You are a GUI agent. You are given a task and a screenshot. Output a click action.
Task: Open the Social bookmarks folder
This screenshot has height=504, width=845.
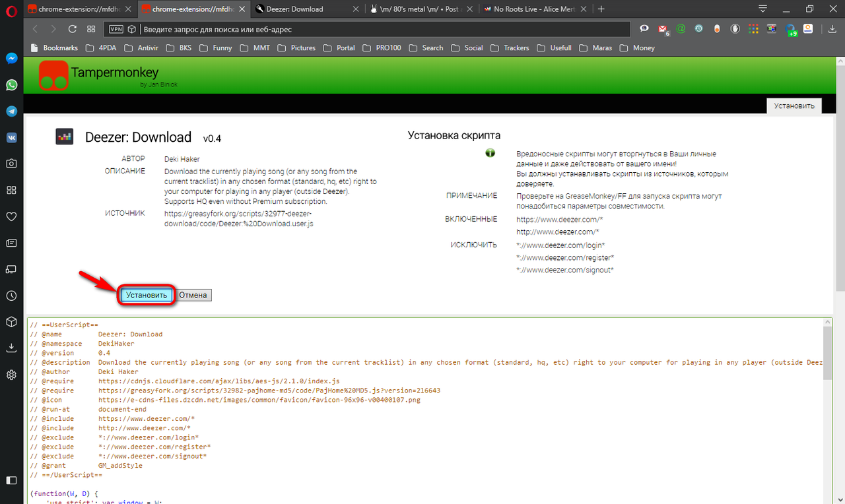(x=467, y=47)
